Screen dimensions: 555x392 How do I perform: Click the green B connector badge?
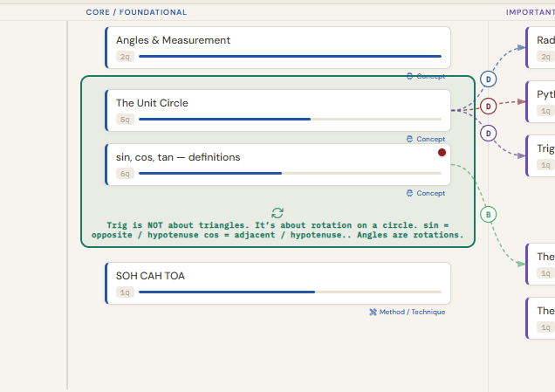coord(489,215)
